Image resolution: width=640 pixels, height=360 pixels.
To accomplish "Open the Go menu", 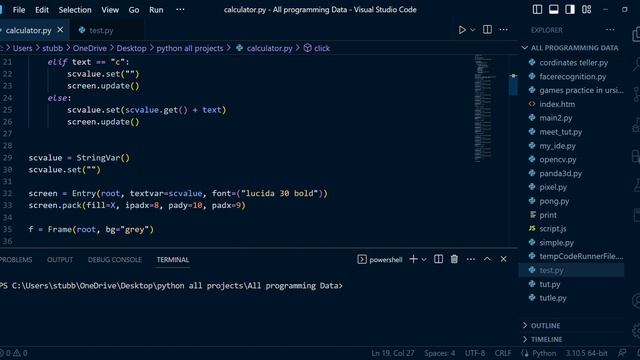I will point(134,10).
